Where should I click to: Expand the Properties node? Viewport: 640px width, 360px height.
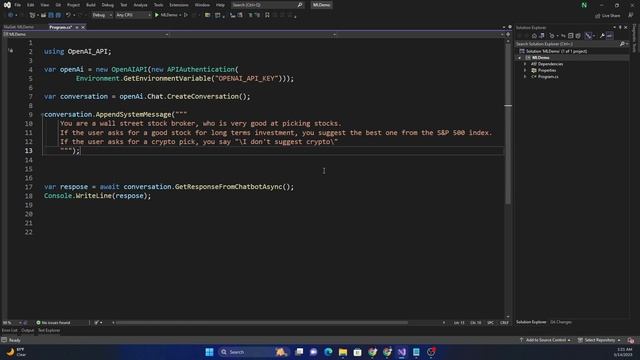click(x=525, y=71)
